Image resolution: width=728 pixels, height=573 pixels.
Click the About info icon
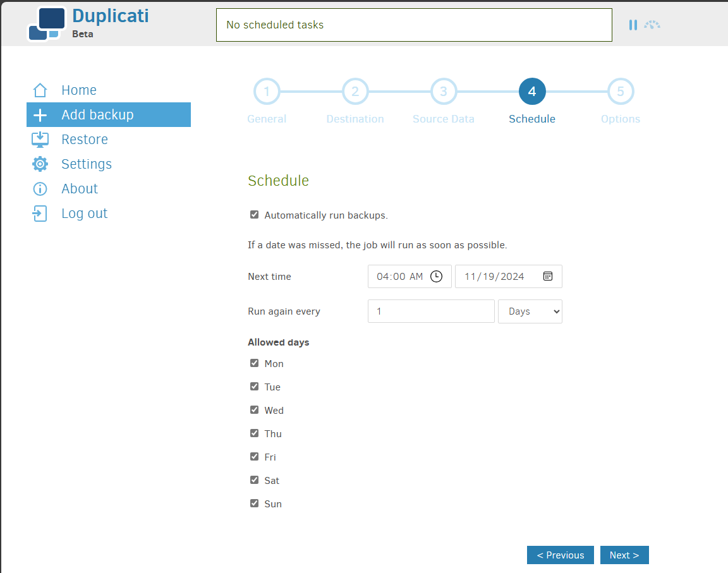39,188
